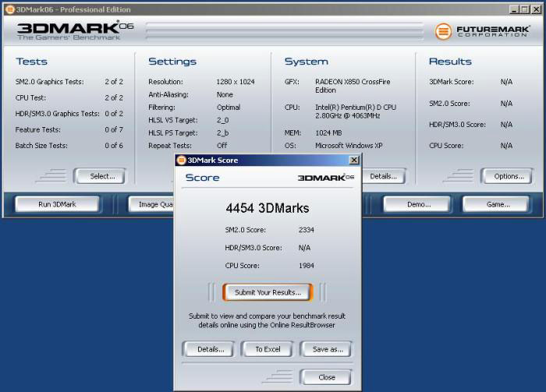This screenshot has width=546, height=392.
Task: Click the Futuremark Corporation logo
Action: point(483,31)
